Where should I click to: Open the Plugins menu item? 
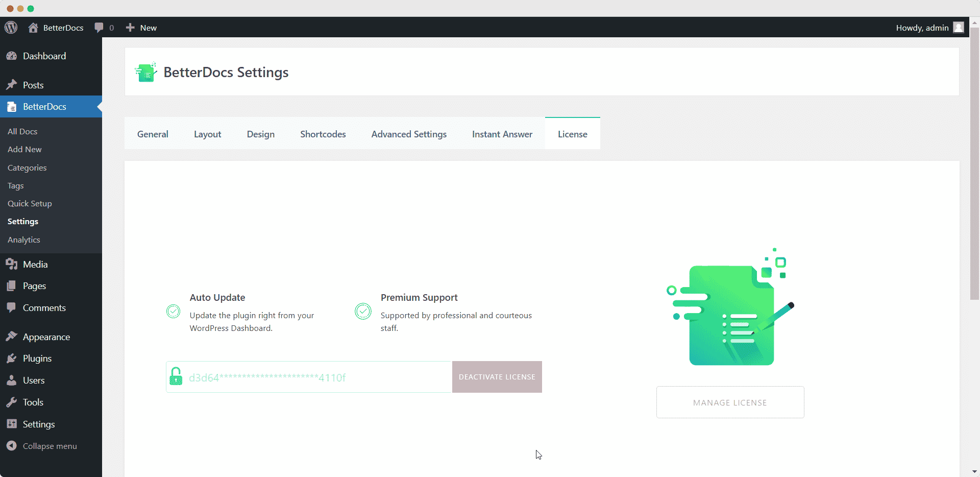pyautogui.click(x=51, y=359)
